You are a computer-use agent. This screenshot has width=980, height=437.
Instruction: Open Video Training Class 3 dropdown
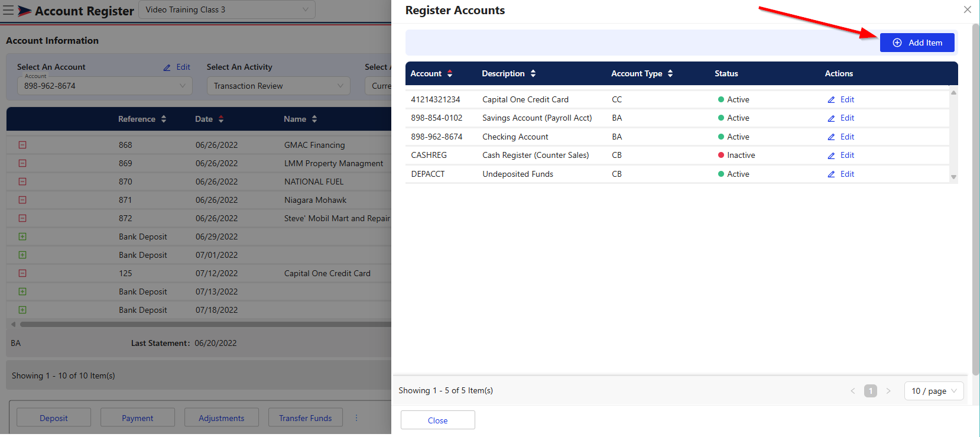[227, 9]
